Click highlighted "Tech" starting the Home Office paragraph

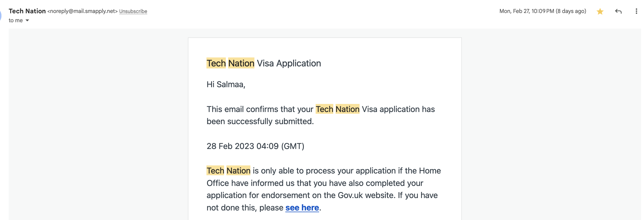point(215,171)
